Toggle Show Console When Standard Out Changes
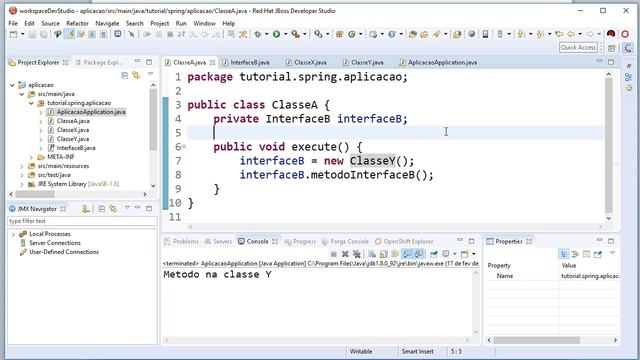 click(x=407, y=254)
